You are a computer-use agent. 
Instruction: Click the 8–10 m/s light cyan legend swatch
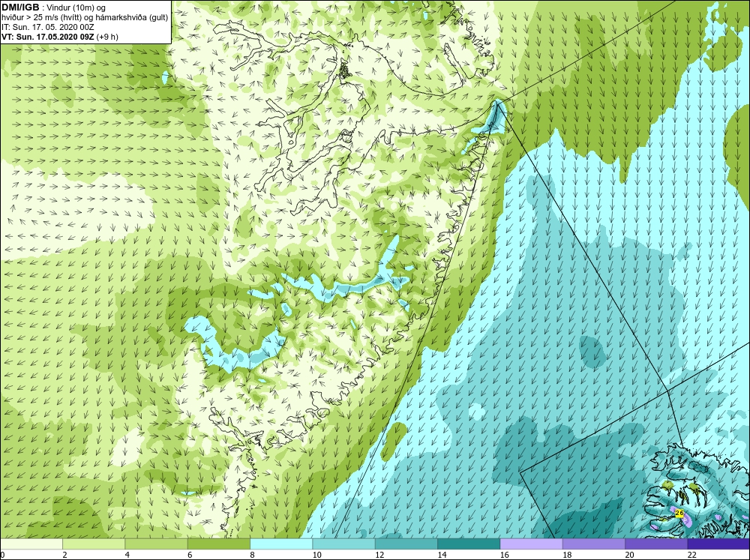pos(281,544)
